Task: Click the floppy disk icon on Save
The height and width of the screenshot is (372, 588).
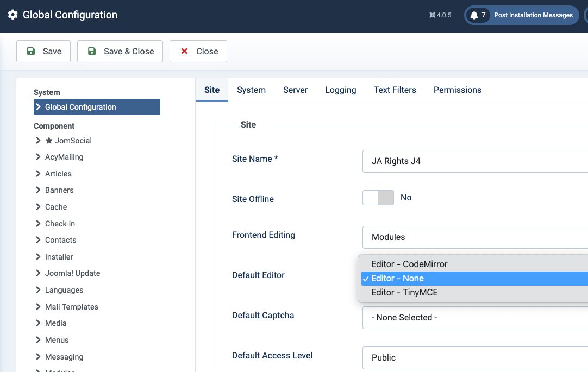Action: click(x=31, y=52)
